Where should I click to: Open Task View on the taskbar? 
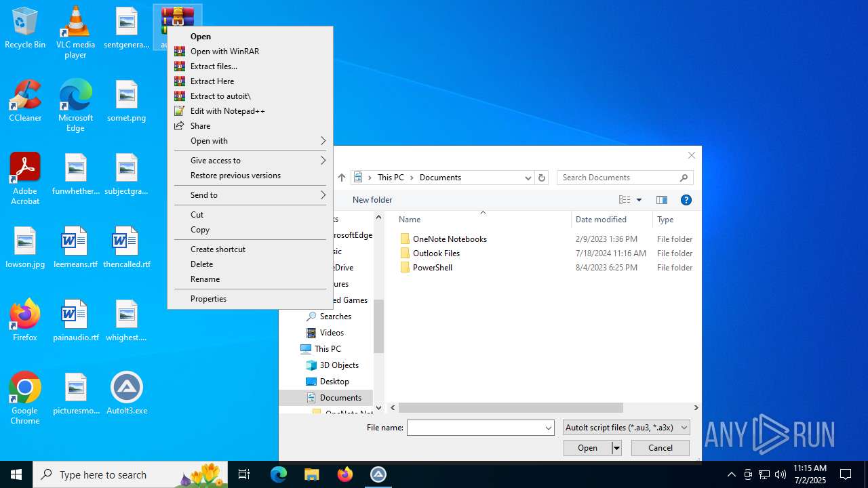[x=245, y=474]
